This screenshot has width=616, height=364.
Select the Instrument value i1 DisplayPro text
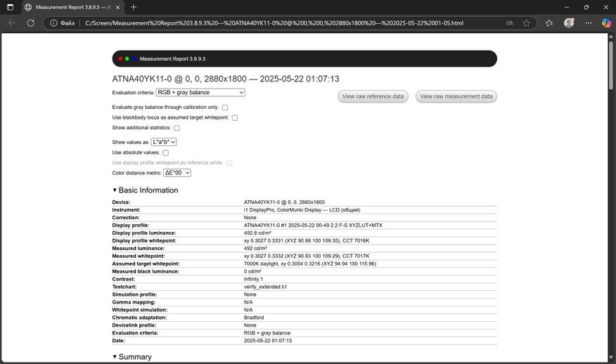tap(302, 210)
